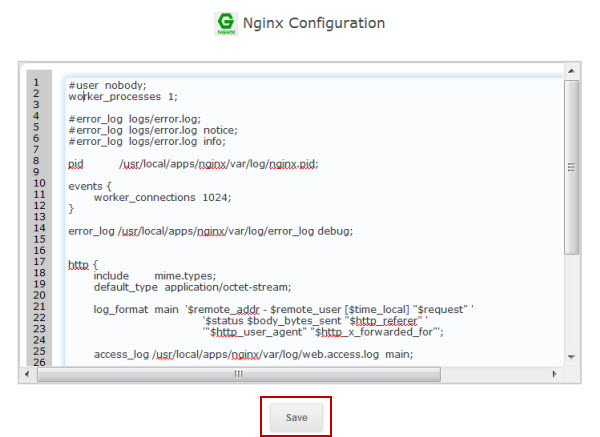This screenshot has width=600, height=437.
Task: Click the 'events {' line
Action: (x=90, y=186)
